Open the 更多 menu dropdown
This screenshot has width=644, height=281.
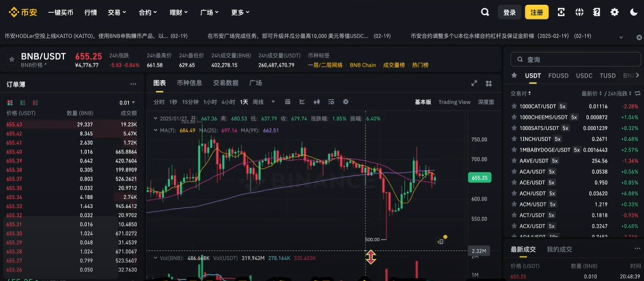coord(241,13)
